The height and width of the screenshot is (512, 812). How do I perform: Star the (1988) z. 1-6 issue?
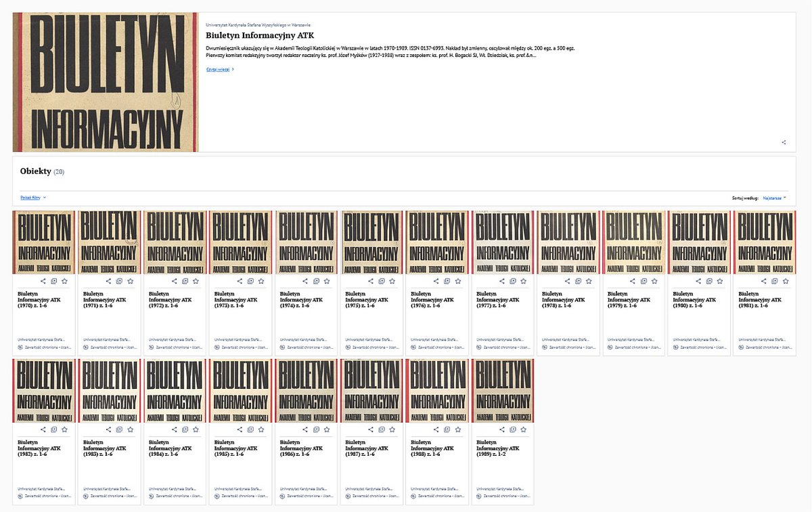459,429
